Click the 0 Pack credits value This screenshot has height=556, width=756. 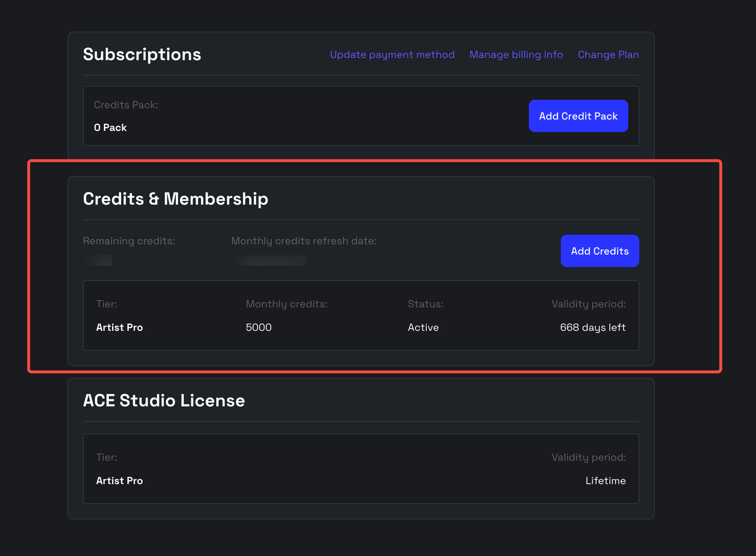coord(110,128)
